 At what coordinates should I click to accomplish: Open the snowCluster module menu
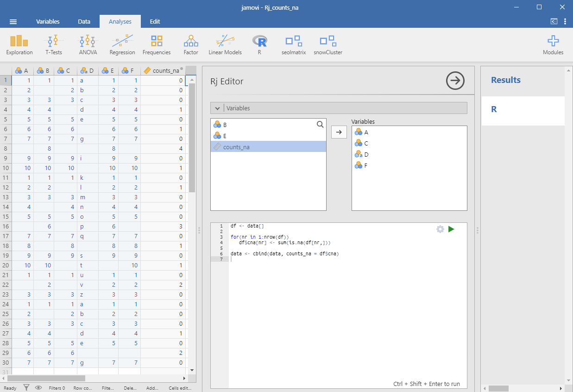coord(328,45)
